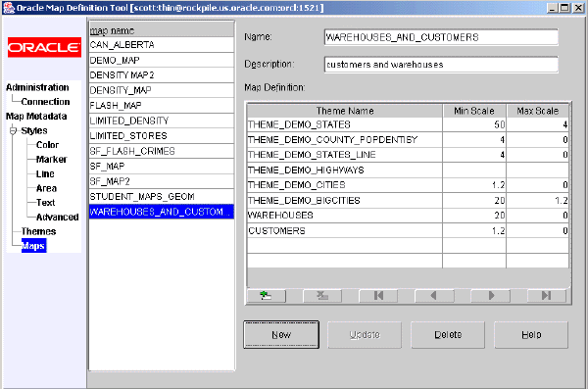Screen dimensions: 588x389
Task: Click the New button
Action: (281, 334)
